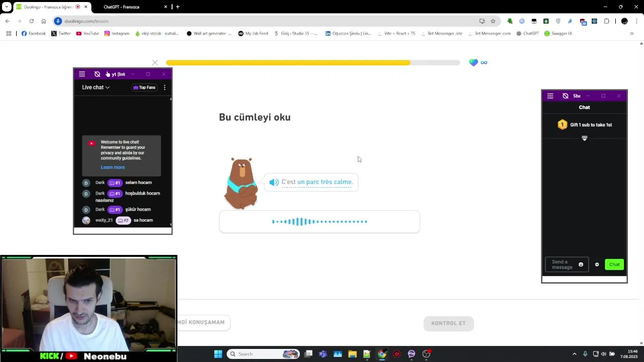
Task: Expand the Kick chat leaderboard arrow
Action: [x=585, y=138]
